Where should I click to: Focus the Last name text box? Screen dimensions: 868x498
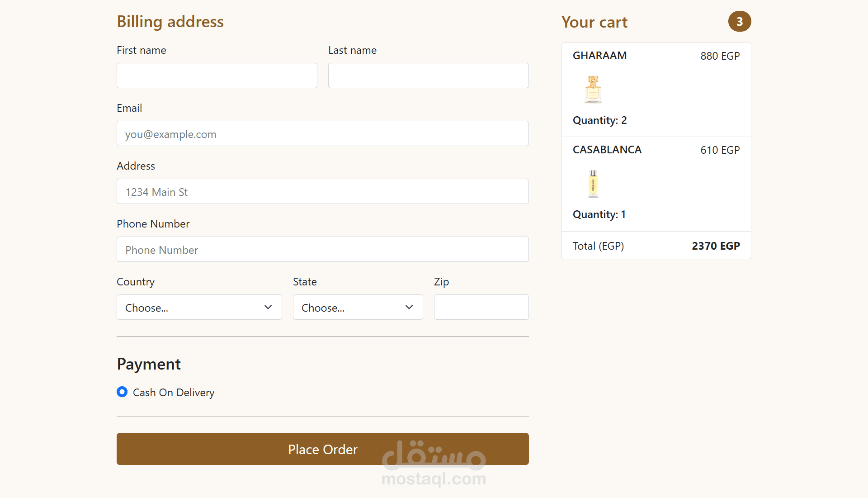click(428, 76)
